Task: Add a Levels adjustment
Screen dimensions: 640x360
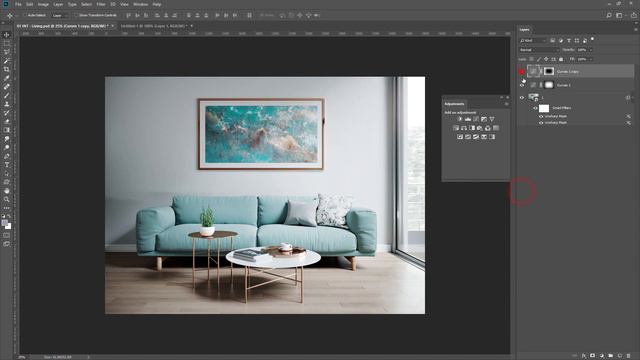Action: tap(468, 119)
